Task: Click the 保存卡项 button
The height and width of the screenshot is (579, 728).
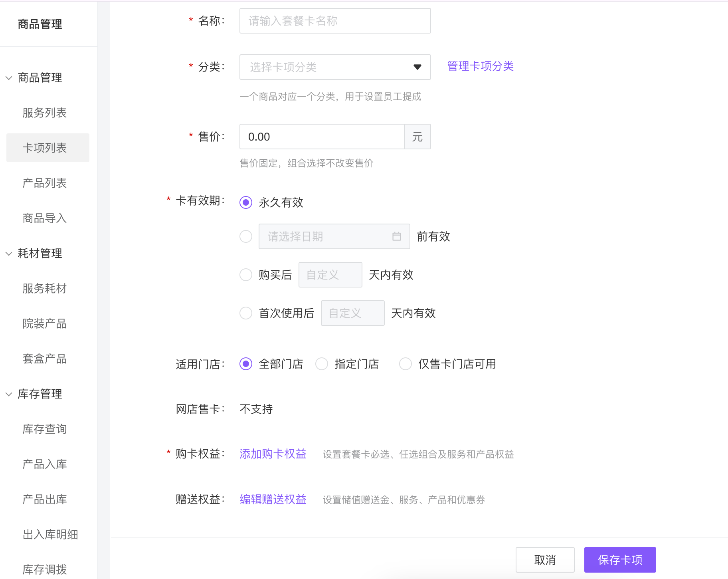Action: (620, 560)
